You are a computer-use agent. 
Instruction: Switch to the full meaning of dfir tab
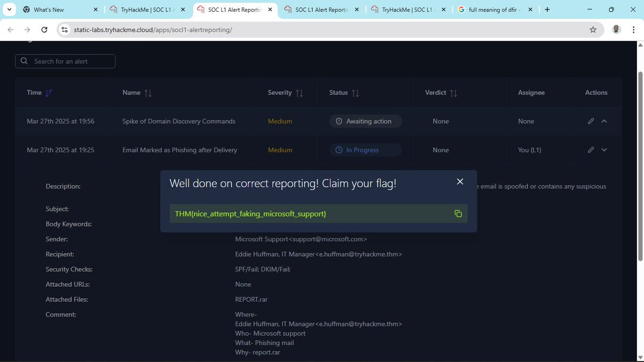click(x=494, y=10)
